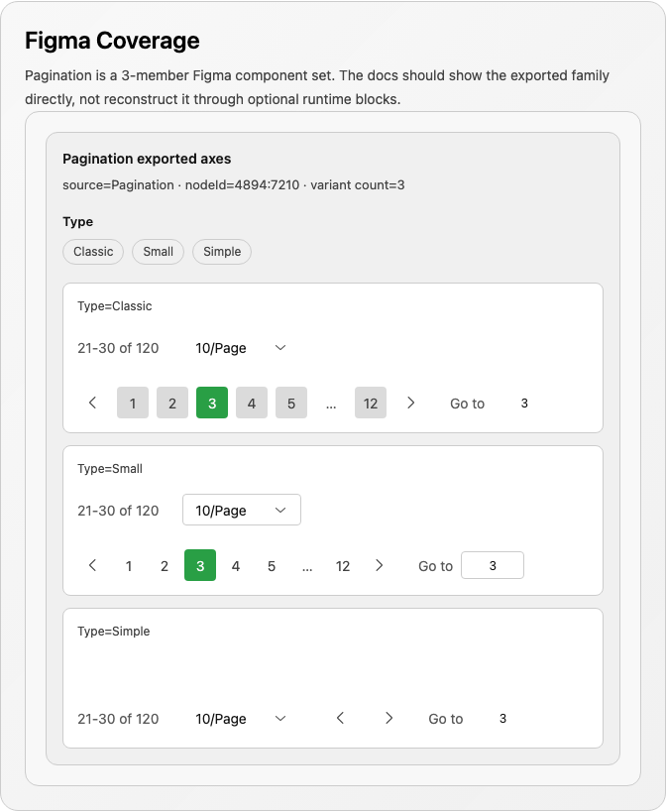Click the ellipsis in Small pagination
The width and height of the screenshot is (666, 812).
pyautogui.click(x=307, y=566)
